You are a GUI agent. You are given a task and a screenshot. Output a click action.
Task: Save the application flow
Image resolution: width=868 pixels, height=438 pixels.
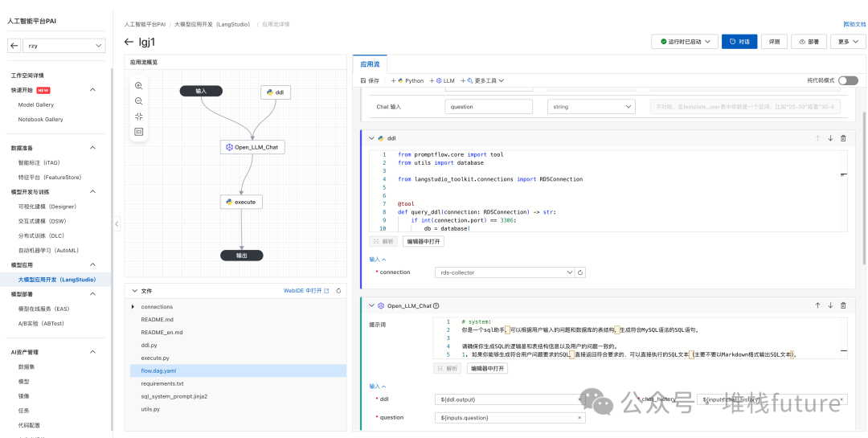[x=370, y=80]
